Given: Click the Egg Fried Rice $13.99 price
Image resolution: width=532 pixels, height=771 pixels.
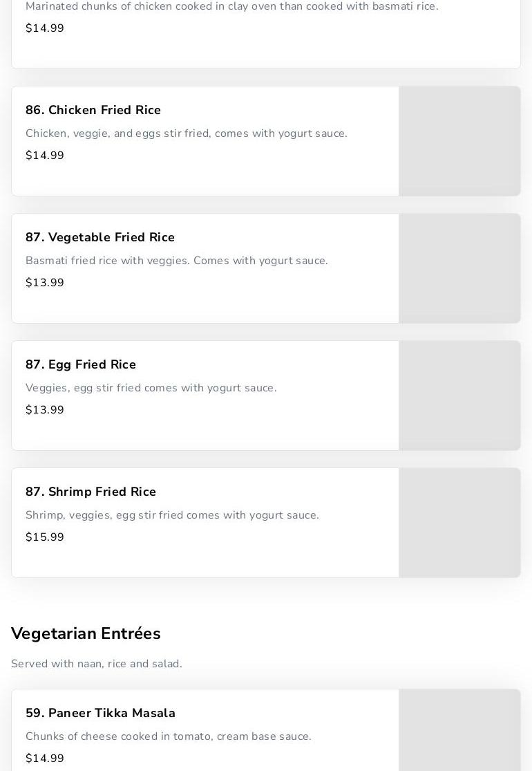Looking at the screenshot, I should coord(45,410).
